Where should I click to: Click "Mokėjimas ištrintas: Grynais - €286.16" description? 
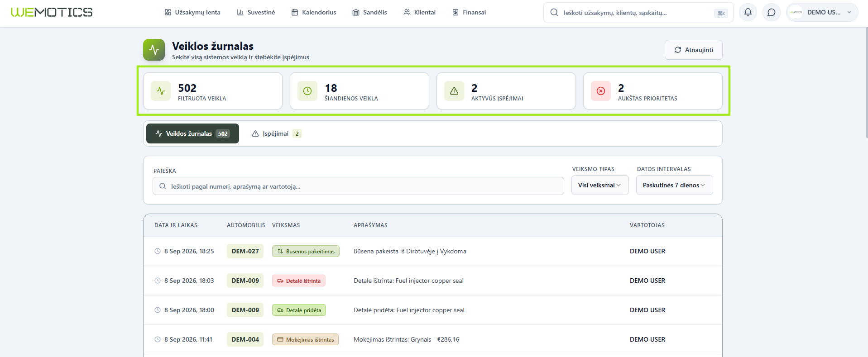(406, 339)
